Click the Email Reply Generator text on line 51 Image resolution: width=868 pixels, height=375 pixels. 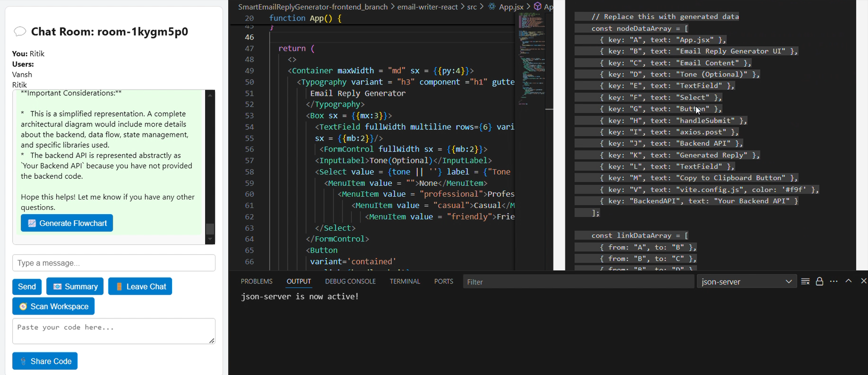(x=358, y=93)
